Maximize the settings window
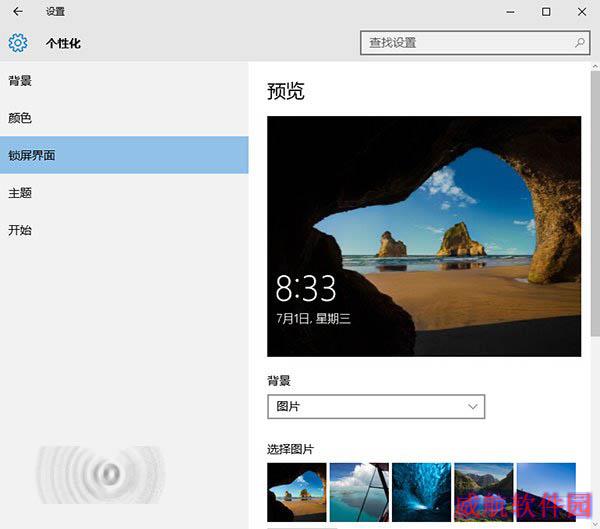This screenshot has height=529, width=600. (x=546, y=12)
